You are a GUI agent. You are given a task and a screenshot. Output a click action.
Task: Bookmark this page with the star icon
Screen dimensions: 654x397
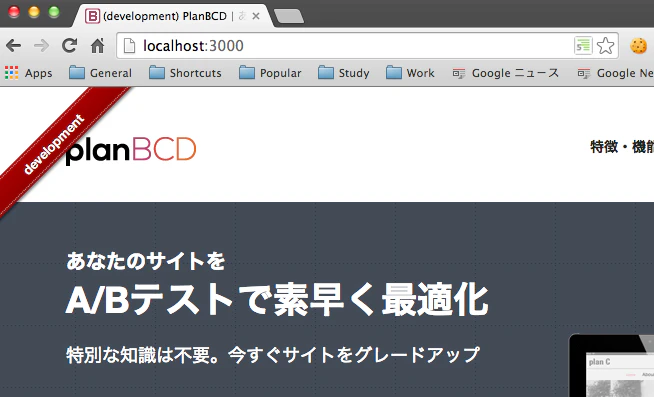point(605,45)
